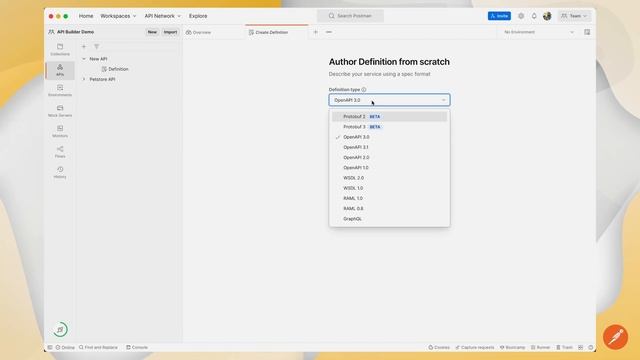
Task: Click the Online status indicator
Action: click(65, 347)
